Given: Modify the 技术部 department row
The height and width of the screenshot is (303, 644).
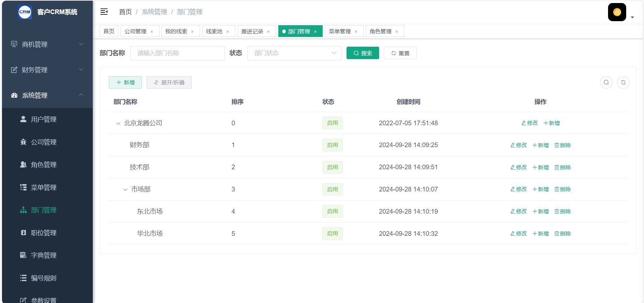Looking at the screenshot, I should (518, 167).
